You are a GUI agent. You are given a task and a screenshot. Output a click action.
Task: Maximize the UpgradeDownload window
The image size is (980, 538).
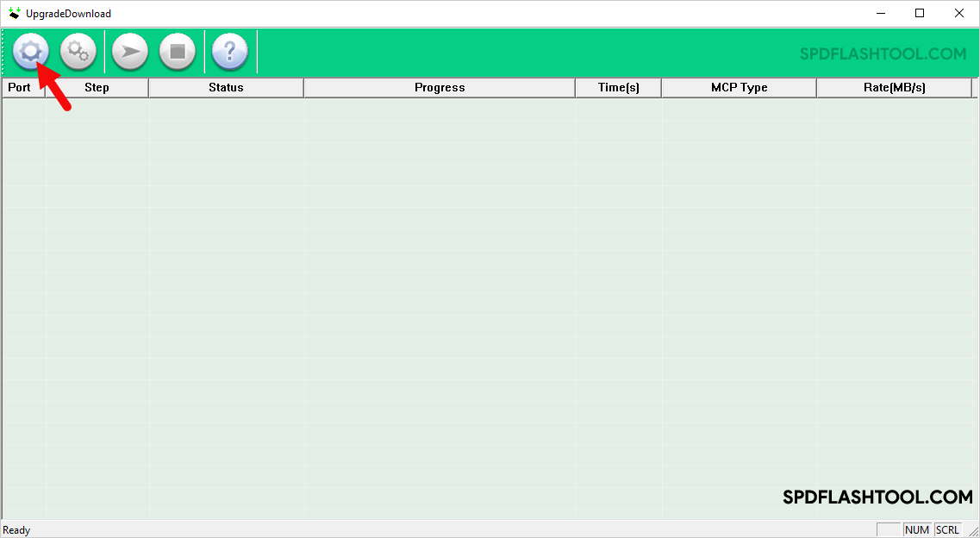click(920, 13)
